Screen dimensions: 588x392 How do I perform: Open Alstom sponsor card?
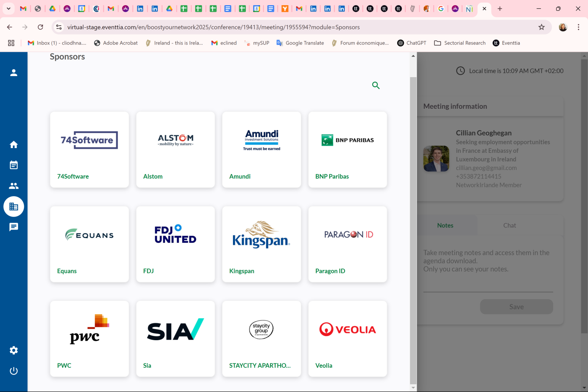[175, 150]
